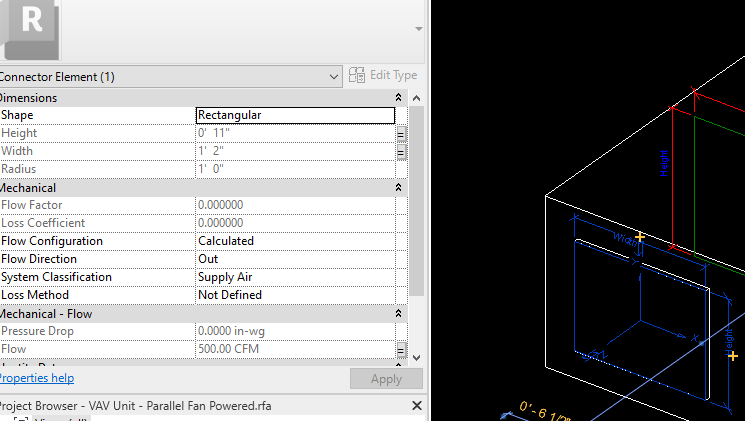Screen dimensions: 745x421
Task: Open the Properties help link
Action: click(37, 378)
